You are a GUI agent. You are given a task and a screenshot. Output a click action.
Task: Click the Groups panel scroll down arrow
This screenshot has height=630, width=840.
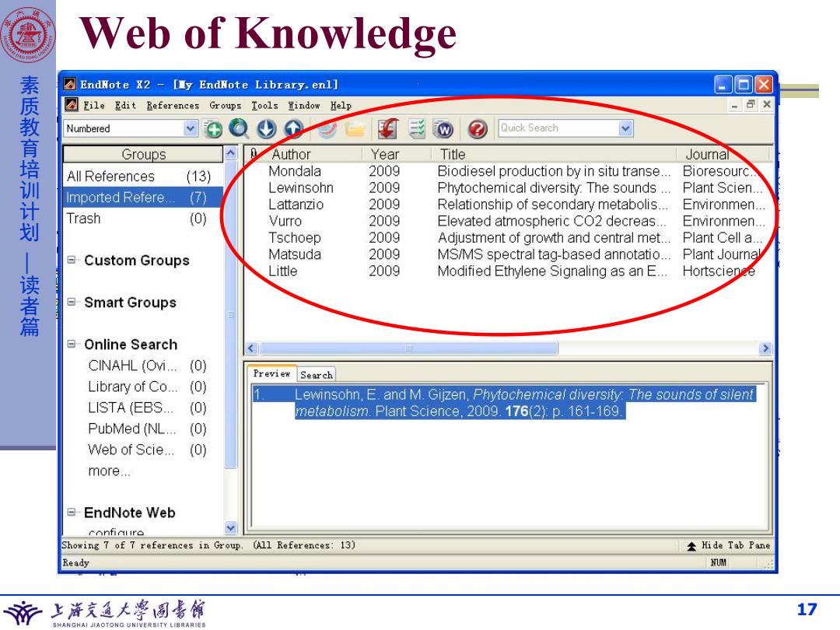click(x=230, y=527)
